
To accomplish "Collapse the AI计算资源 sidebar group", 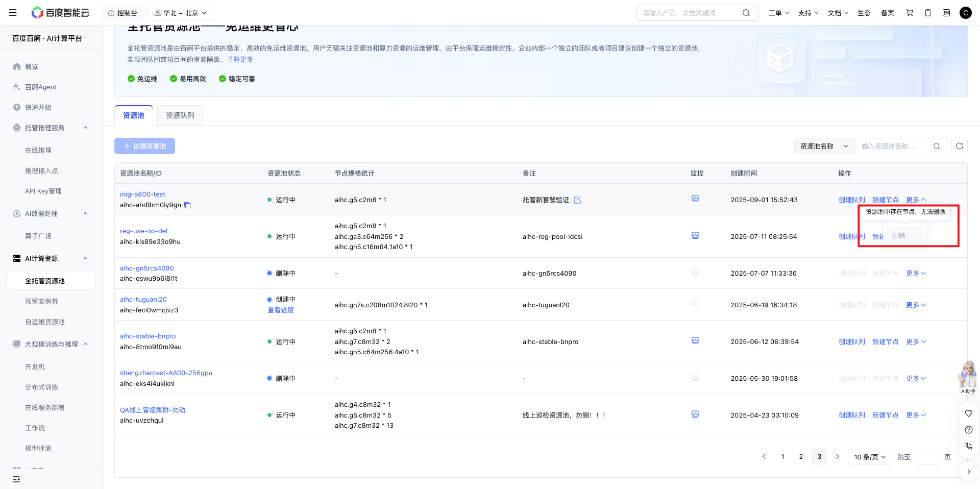I will pyautogui.click(x=86, y=258).
